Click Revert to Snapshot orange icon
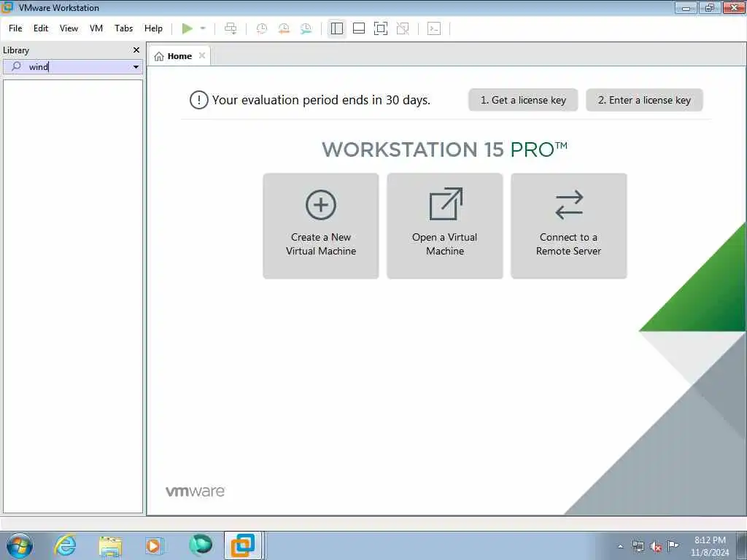 [284, 28]
